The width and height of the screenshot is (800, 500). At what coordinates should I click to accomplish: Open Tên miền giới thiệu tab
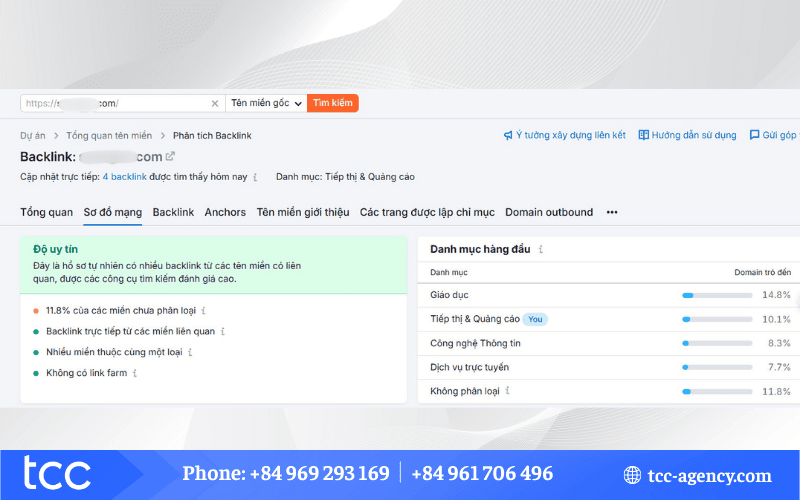(x=303, y=212)
